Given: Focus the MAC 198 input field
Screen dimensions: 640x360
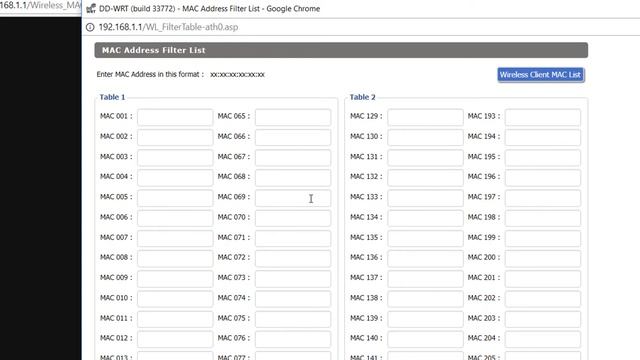Looking at the screenshot, I should click(543, 218).
